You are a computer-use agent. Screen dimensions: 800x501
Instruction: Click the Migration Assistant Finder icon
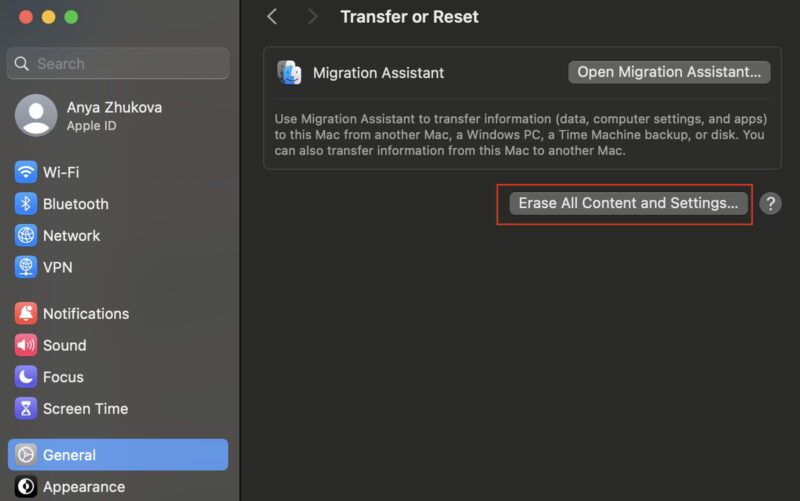(289, 72)
